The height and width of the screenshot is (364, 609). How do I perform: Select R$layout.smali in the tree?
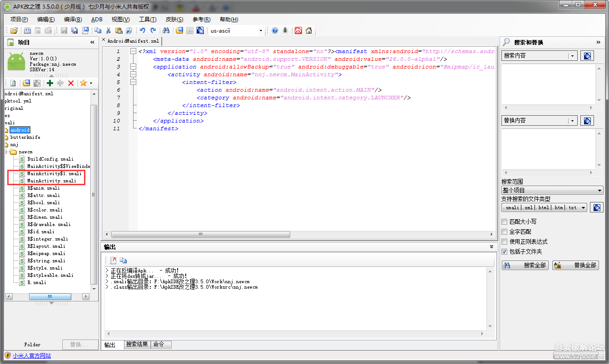(x=46, y=246)
